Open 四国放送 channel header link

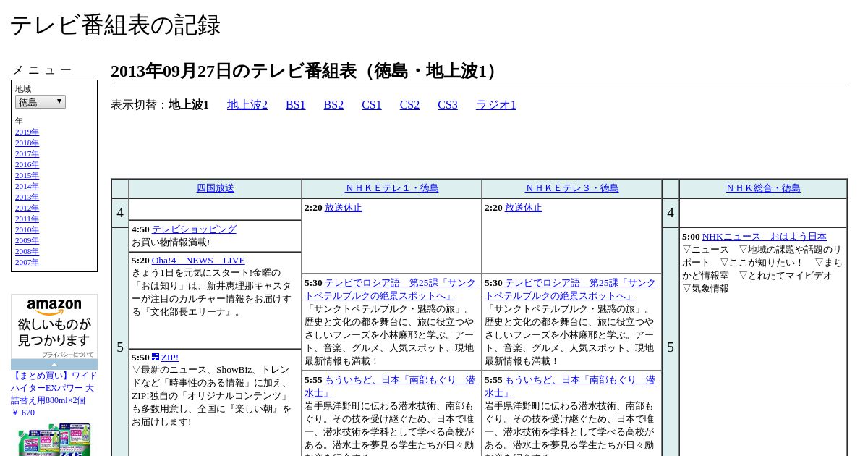click(x=216, y=188)
